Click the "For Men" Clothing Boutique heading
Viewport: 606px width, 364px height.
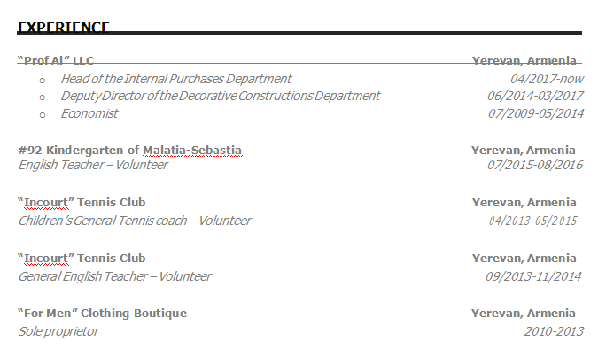(x=103, y=313)
